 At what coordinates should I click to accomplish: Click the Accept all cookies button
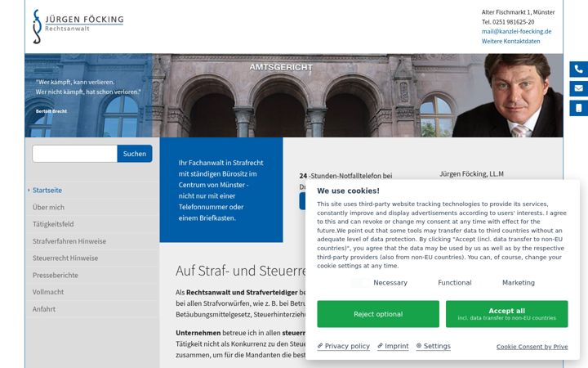pyautogui.click(x=506, y=314)
